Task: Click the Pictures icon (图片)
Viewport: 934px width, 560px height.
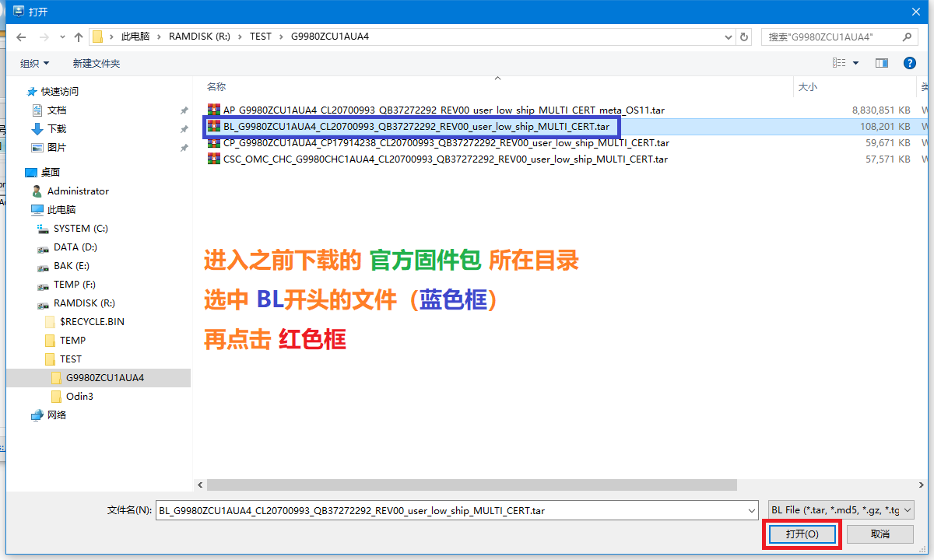Action: (x=37, y=147)
